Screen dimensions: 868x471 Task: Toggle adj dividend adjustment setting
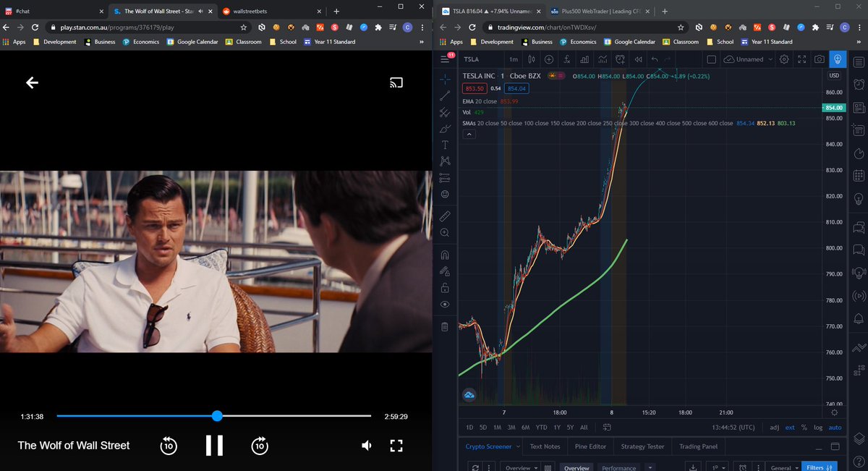(x=775, y=427)
